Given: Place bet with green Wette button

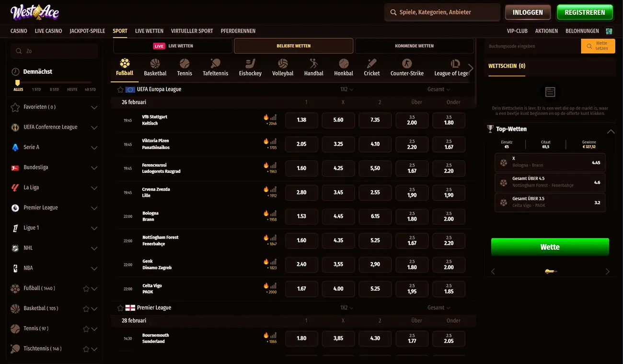Looking at the screenshot, I should (x=550, y=247).
